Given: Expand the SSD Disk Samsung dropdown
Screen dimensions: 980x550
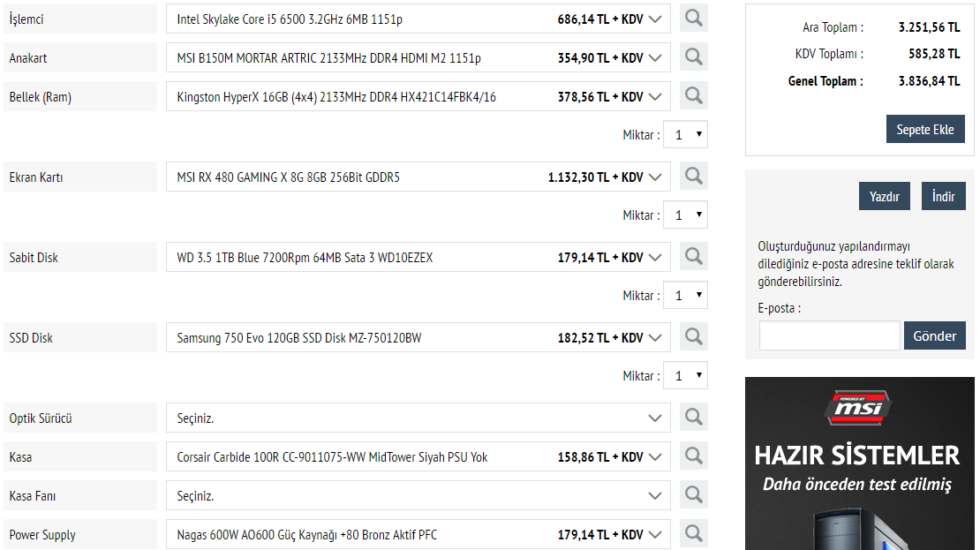Looking at the screenshot, I should (x=418, y=337).
